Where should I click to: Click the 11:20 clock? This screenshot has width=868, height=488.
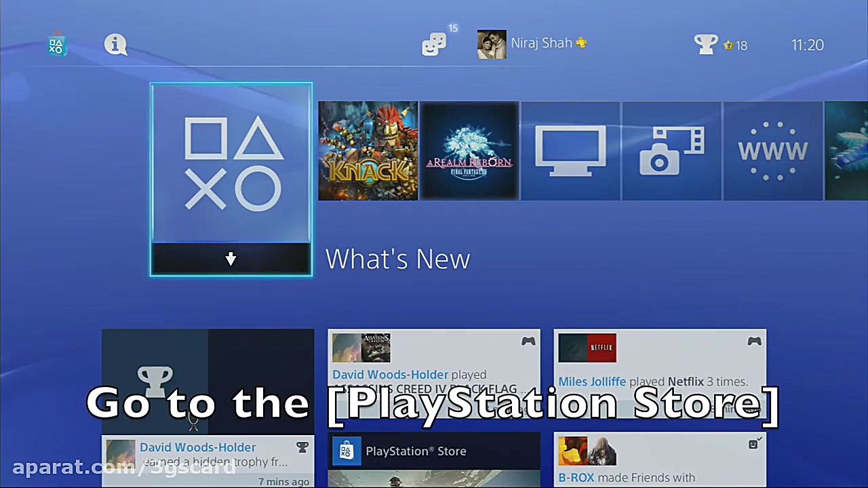[808, 45]
